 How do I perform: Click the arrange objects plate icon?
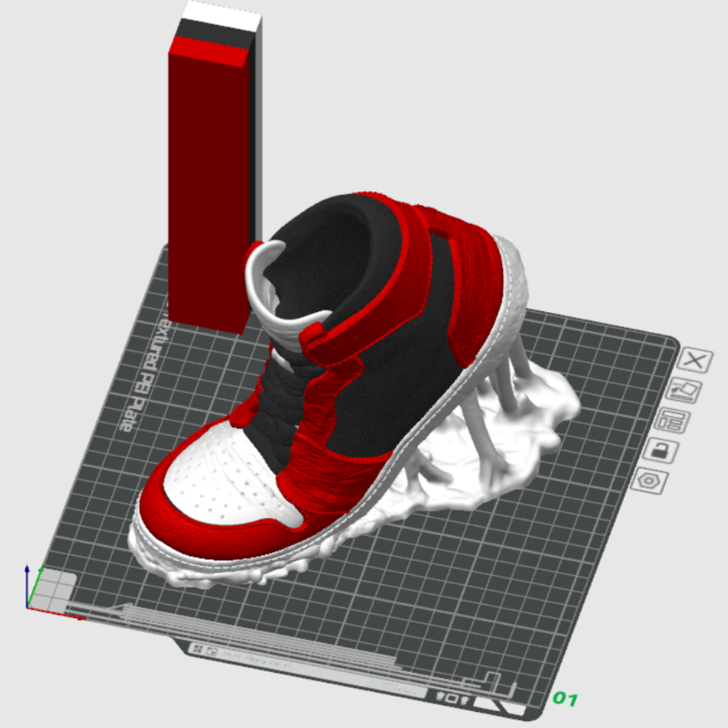click(x=672, y=420)
